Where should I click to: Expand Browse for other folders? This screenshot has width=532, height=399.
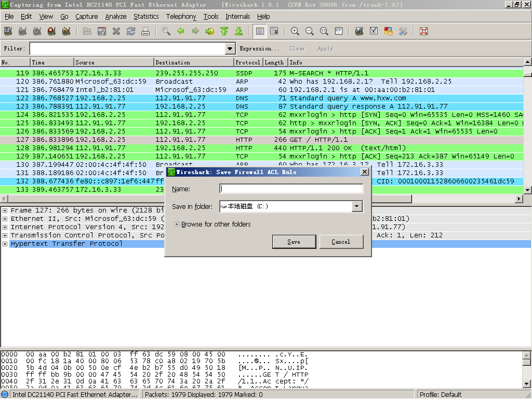coord(177,224)
